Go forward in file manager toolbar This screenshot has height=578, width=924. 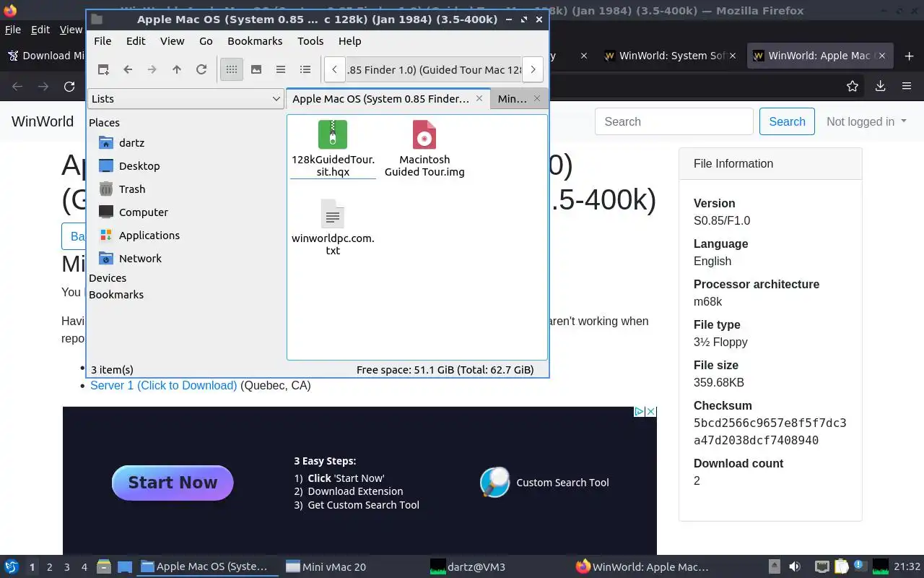click(152, 69)
